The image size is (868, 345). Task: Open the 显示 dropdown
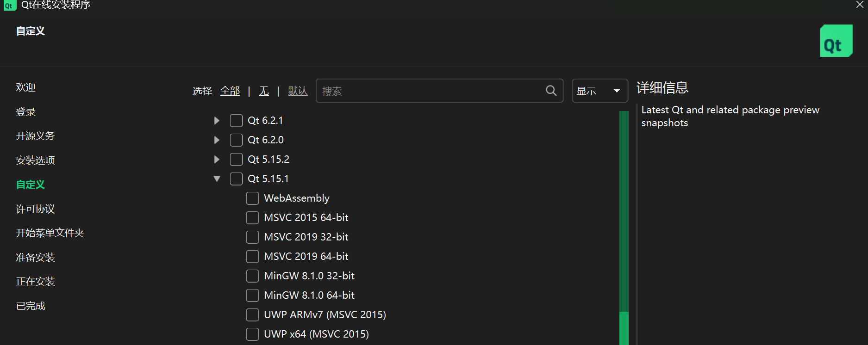599,91
